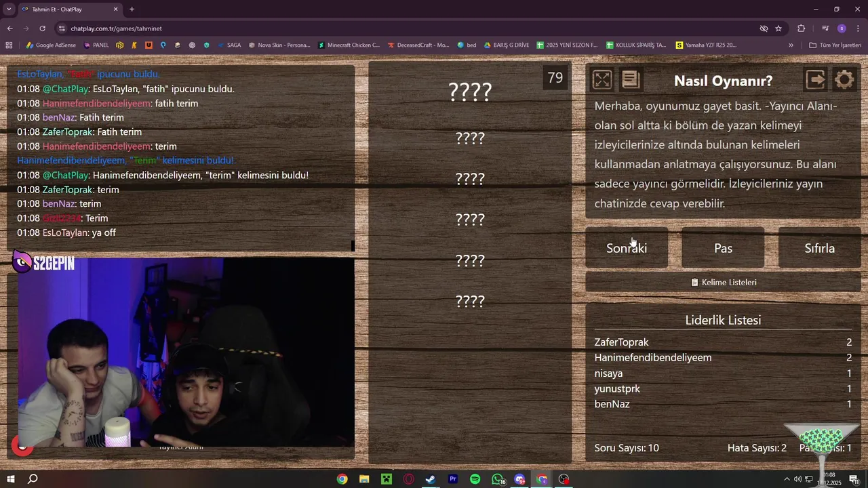Click the Pas button
This screenshot has width=868, height=488.
point(723,248)
